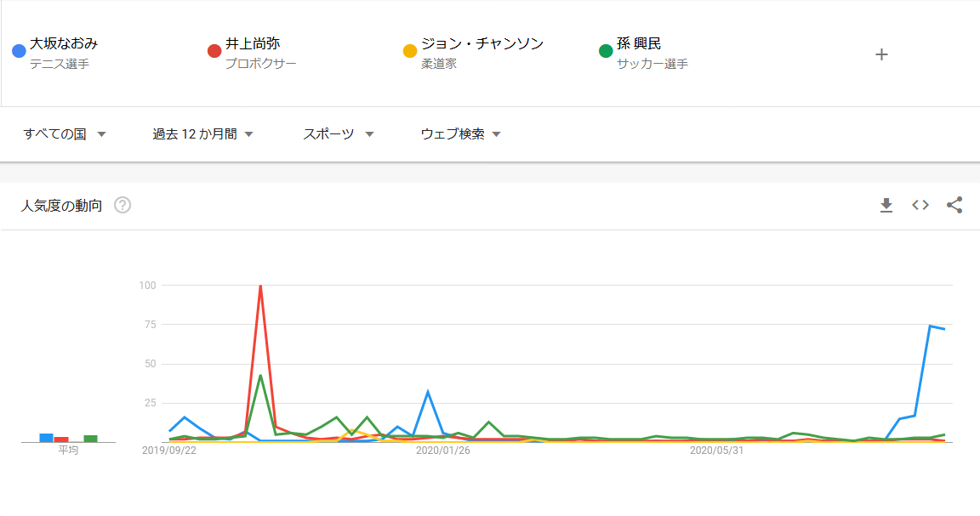Share the 人気度の動向 chart
Viewport: 980px width, 516px height.
(954, 205)
